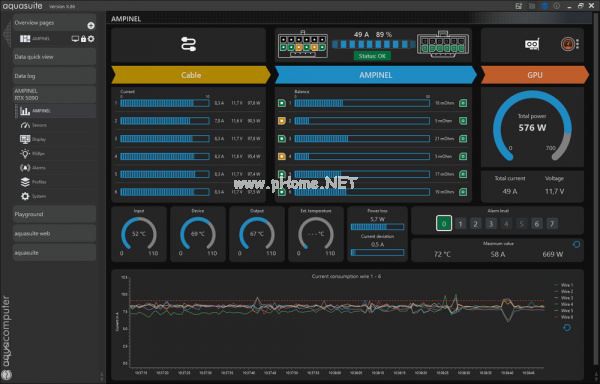The width and height of the screenshot is (600, 384).
Task: Open the Profiles page with layers icon
Action: click(33, 182)
